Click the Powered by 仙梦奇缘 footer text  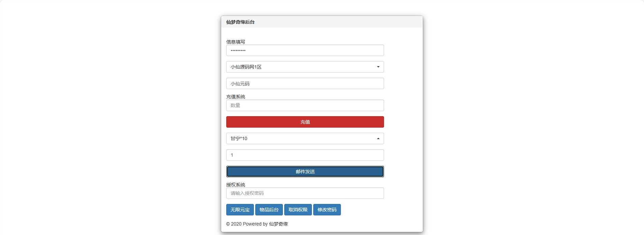257,224
